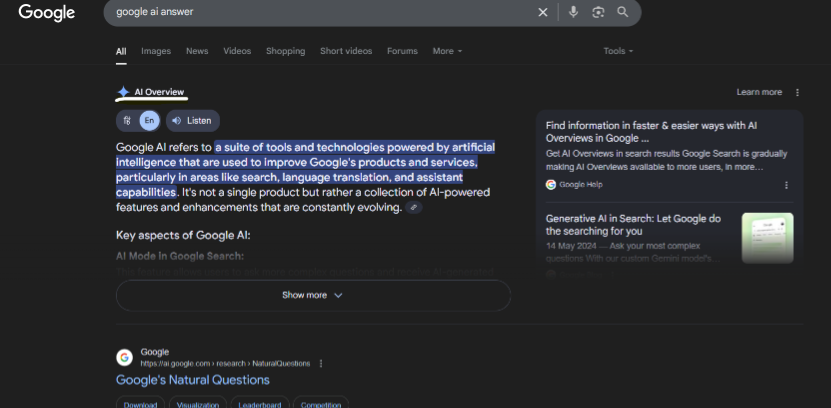Open AI Overview three-dot options menu
The image size is (831, 408).
(798, 92)
